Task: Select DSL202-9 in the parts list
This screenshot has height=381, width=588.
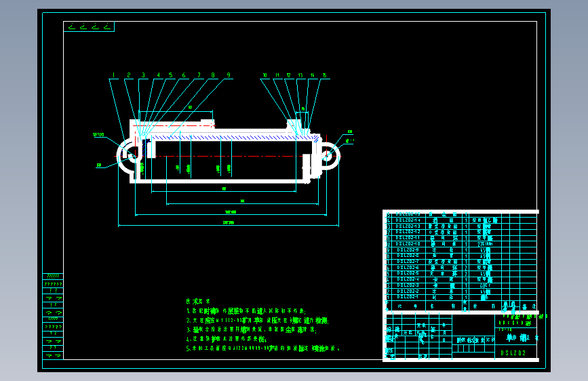Action: pos(408,250)
